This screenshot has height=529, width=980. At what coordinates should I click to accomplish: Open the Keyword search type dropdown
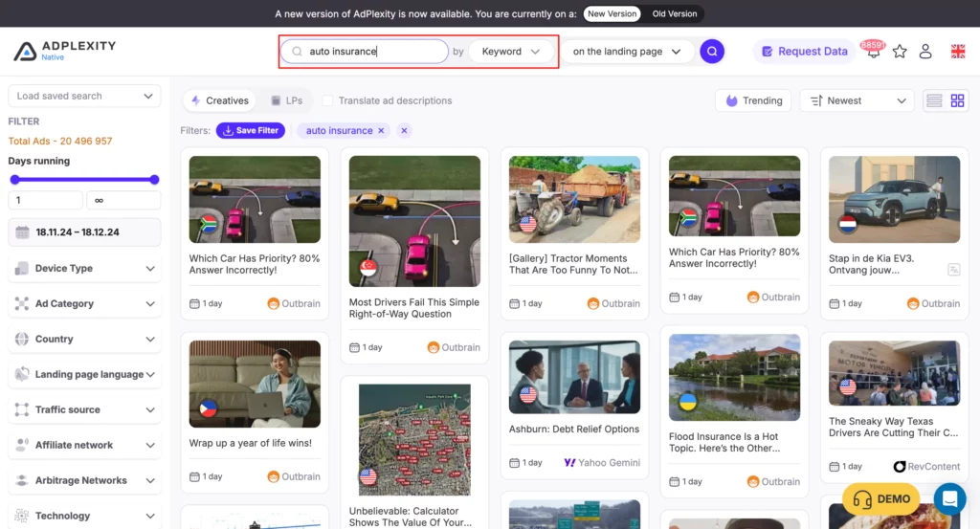(511, 52)
